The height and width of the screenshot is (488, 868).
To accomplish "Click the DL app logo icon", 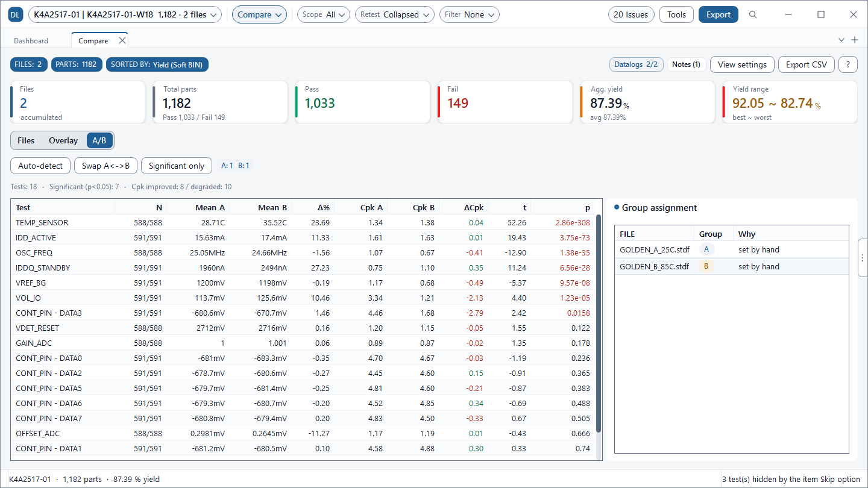I will 15,14.
